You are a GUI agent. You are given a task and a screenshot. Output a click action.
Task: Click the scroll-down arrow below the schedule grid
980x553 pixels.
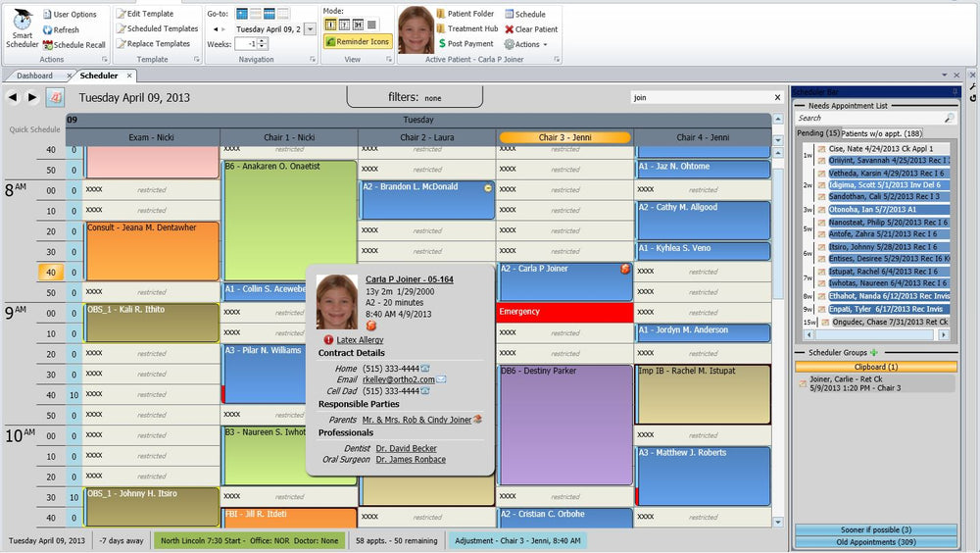(777, 522)
